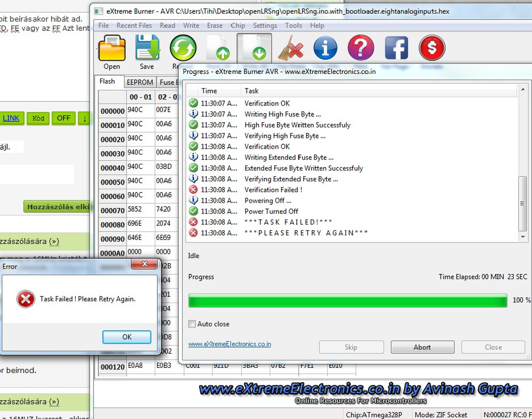This screenshot has width=532, height=419.
Task: Click the Save floppy disk icon
Action: 147,48
